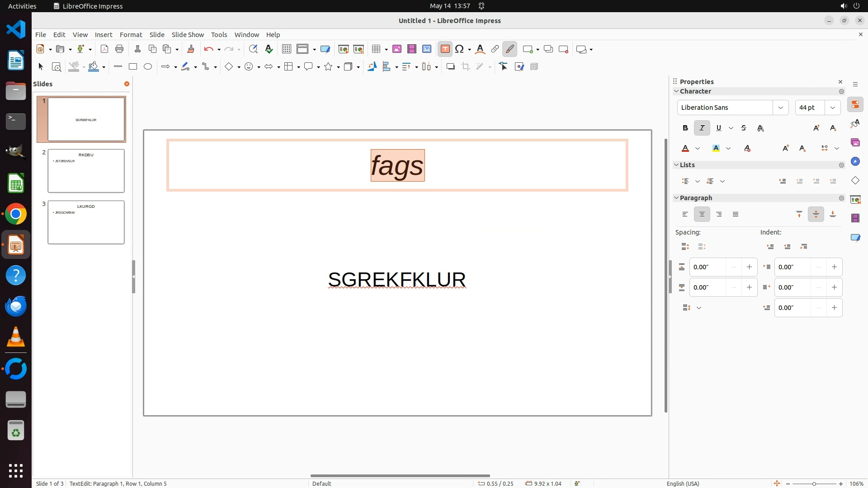Select the Ellipse drawing tool

(x=148, y=67)
